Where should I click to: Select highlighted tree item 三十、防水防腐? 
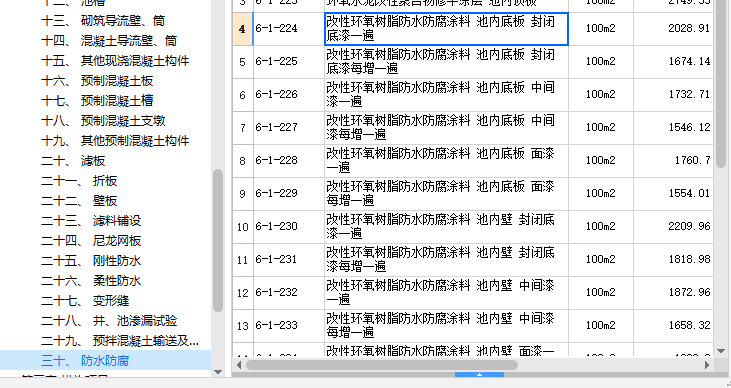click(105, 360)
